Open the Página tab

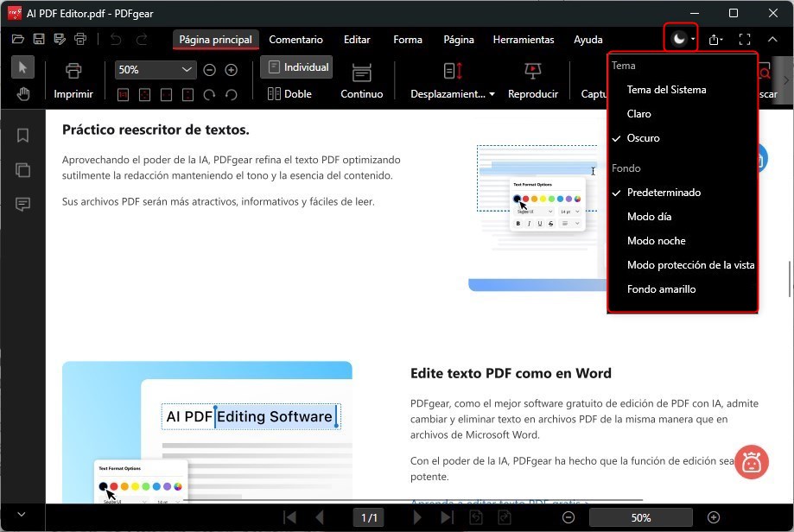pyautogui.click(x=459, y=40)
